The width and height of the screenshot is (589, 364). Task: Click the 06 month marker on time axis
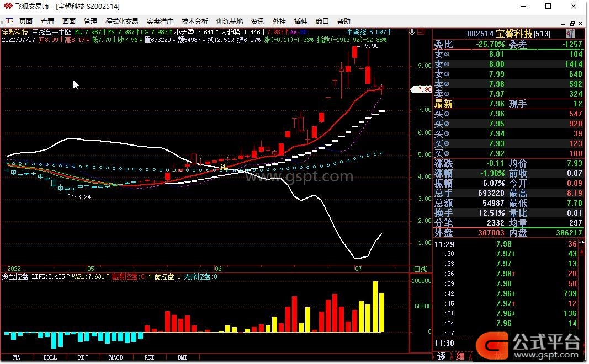[x=218, y=269]
